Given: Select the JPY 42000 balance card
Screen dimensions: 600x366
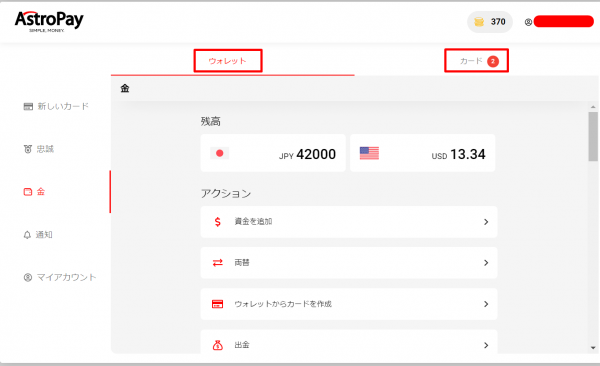Looking at the screenshot, I should tap(273, 153).
